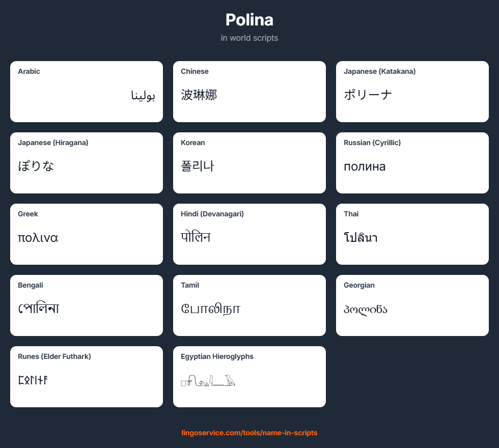
Task: Click the Polina page title
Action: (249, 20)
